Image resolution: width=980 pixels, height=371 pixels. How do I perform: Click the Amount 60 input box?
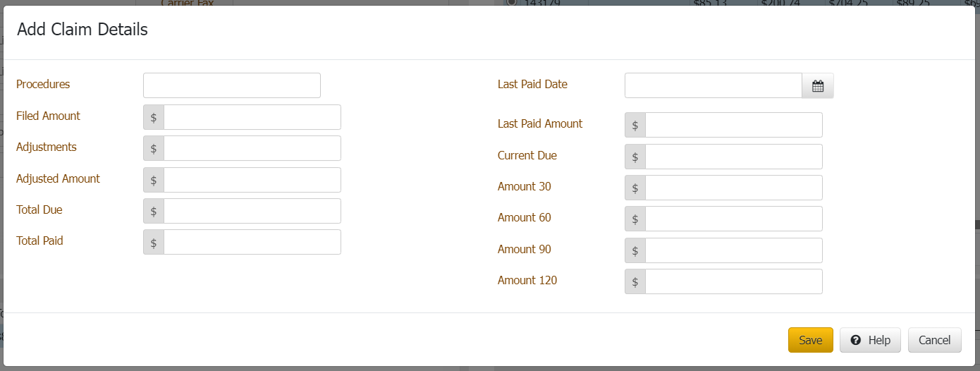pos(733,219)
